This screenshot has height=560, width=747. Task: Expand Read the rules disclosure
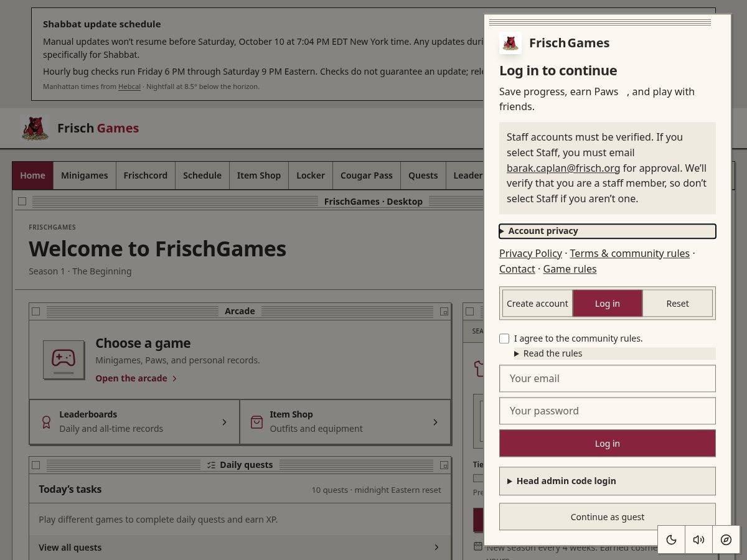pos(615,353)
